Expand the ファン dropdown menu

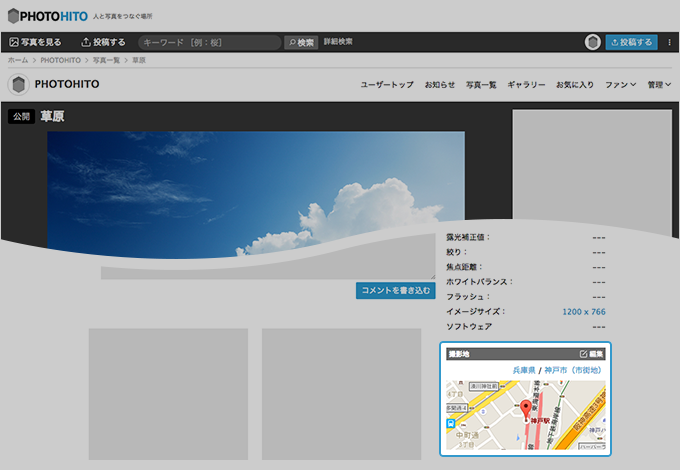click(620, 85)
